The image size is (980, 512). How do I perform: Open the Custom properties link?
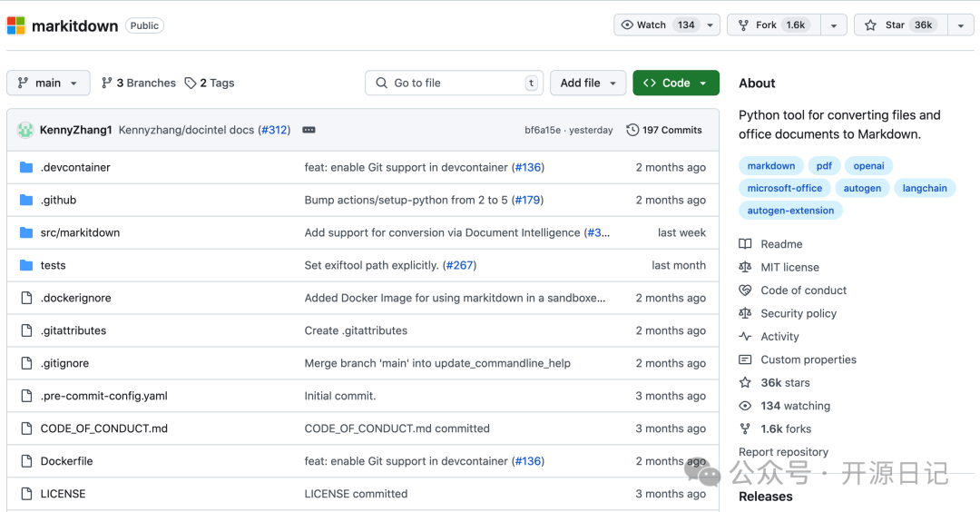(808, 359)
